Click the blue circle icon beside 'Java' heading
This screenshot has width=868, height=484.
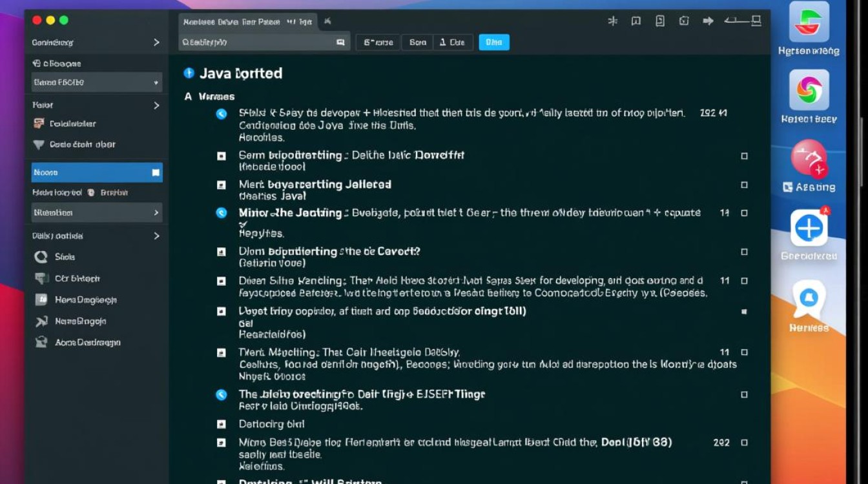[189, 74]
